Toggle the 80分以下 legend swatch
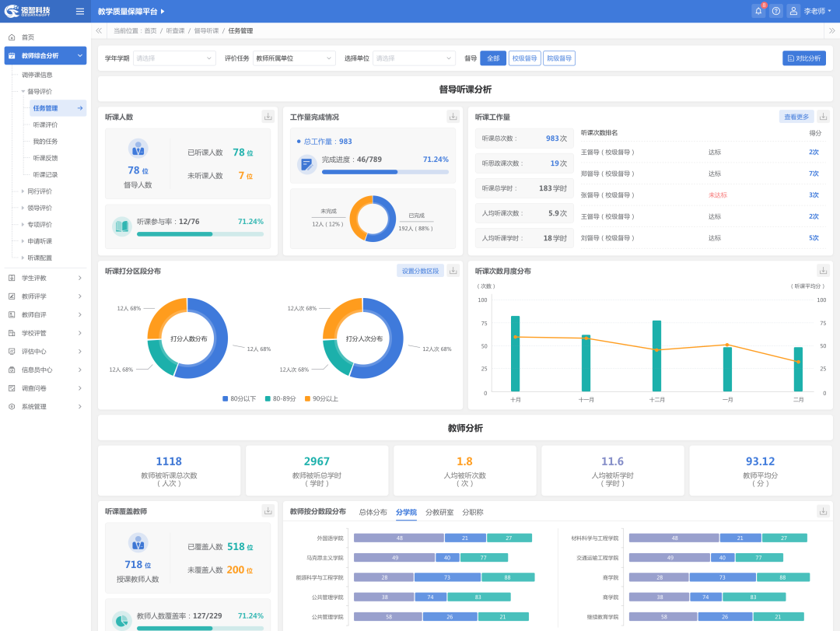Screen dimensions: 840x631 [226, 398]
